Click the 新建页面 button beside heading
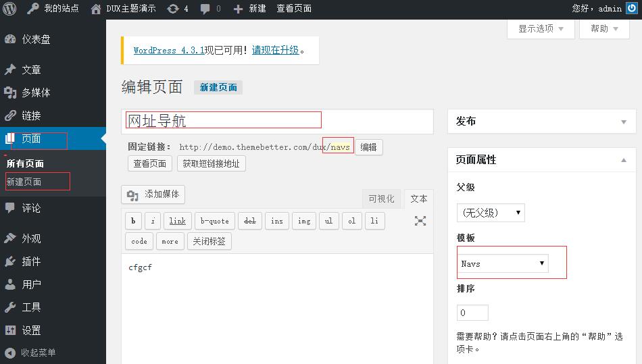 click(218, 88)
